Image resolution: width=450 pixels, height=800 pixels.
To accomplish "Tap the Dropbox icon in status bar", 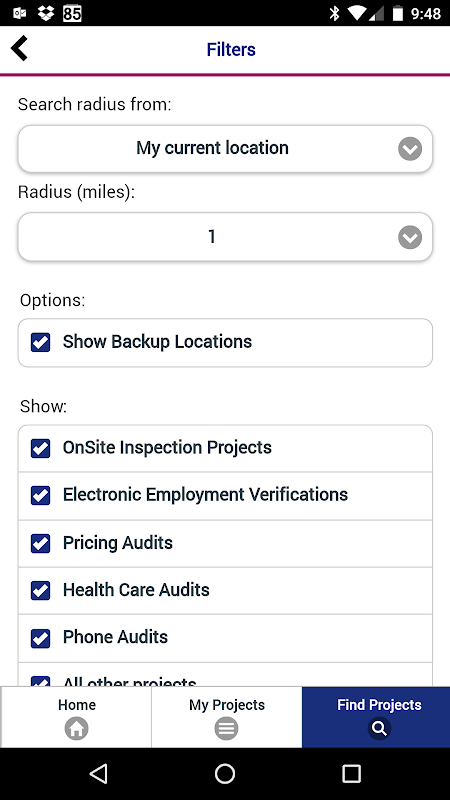I will pyautogui.click(x=46, y=13).
